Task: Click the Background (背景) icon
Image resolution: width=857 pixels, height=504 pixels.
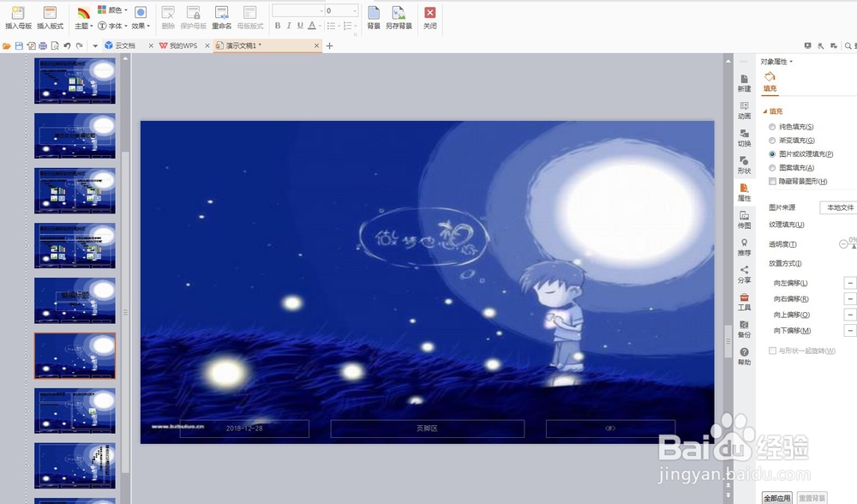Action: (x=374, y=17)
